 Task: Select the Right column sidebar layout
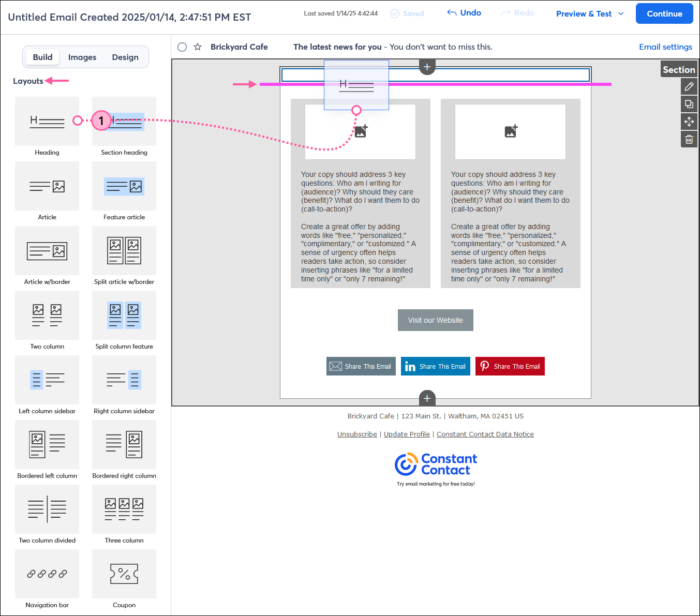point(124,380)
